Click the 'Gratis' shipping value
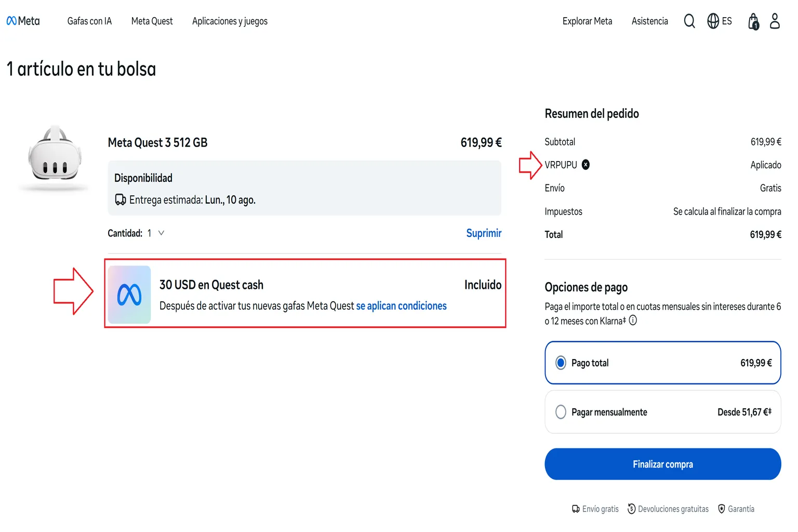This screenshot has height=532, width=798. [770, 188]
